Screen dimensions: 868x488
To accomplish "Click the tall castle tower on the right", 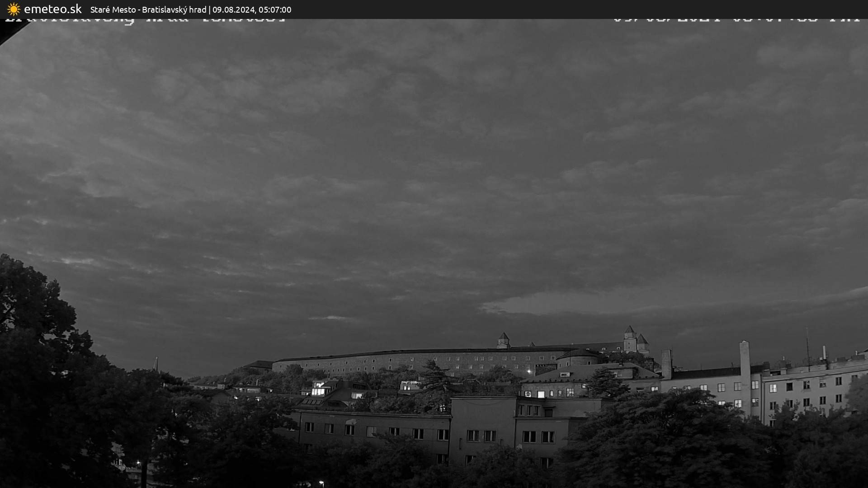I will coord(630,339).
